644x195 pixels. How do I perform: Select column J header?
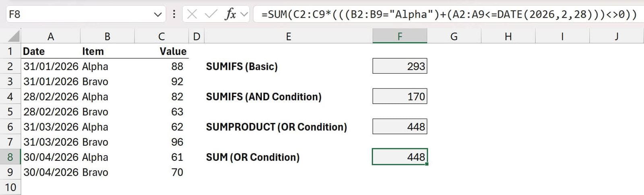pyautogui.click(x=617, y=37)
